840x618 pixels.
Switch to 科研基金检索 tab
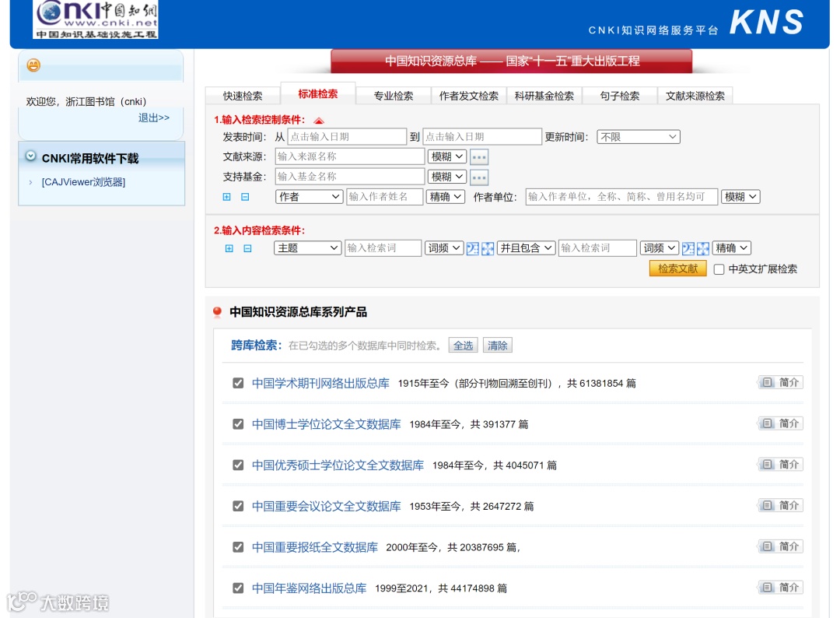pyautogui.click(x=544, y=96)
